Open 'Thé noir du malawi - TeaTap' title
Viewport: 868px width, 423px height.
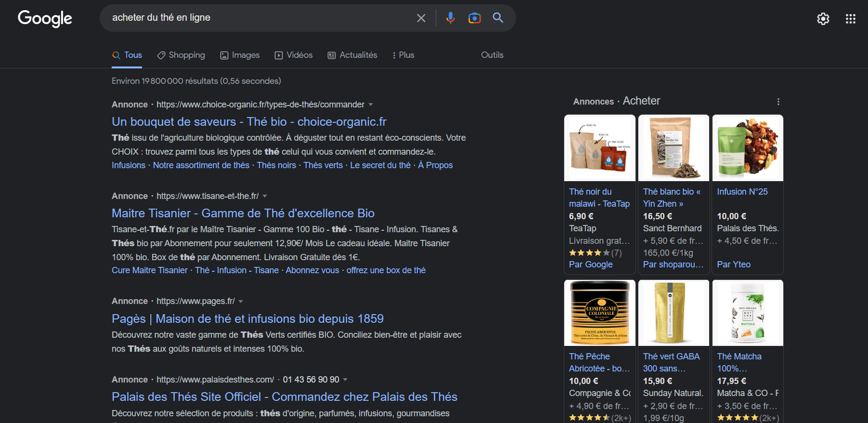click(x=599, y=198)
